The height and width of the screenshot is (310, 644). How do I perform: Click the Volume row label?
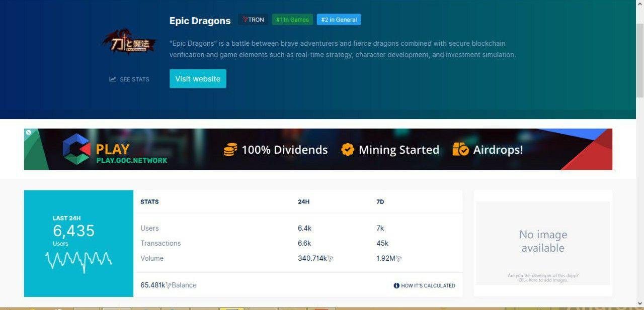[x=152, y=258]
